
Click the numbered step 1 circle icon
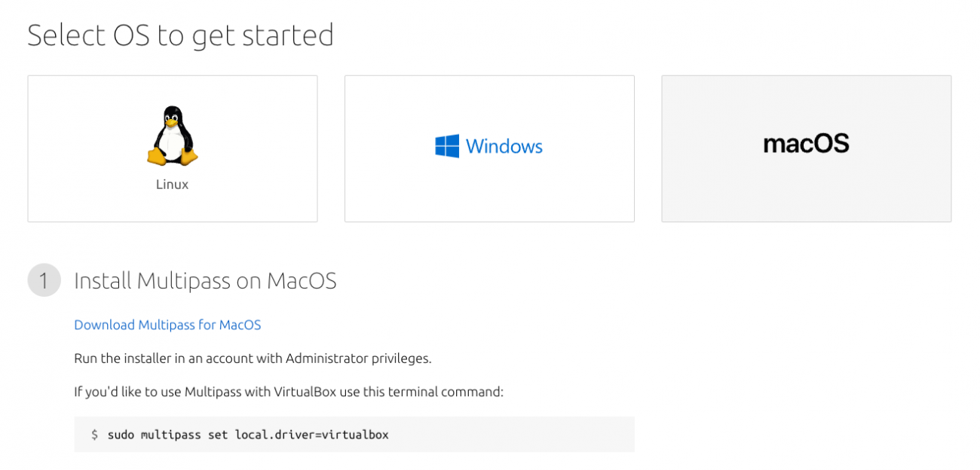pos(44,279)
